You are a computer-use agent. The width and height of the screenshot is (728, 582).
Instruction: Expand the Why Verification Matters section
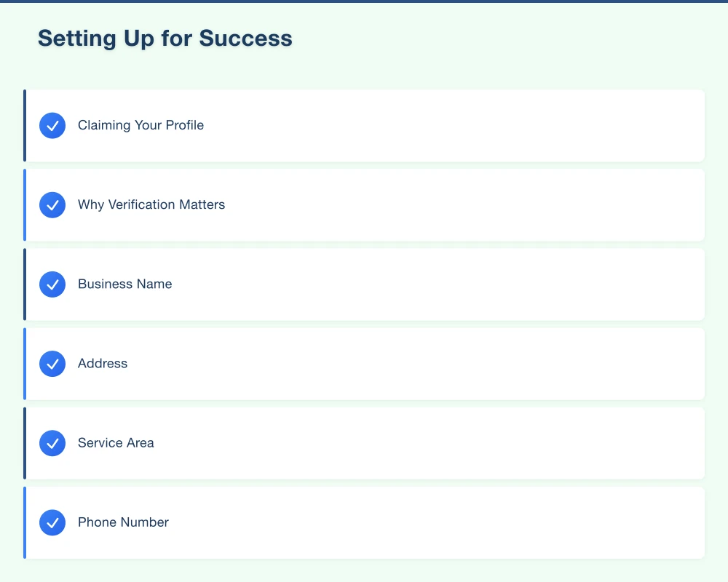(x=364, y=204)
